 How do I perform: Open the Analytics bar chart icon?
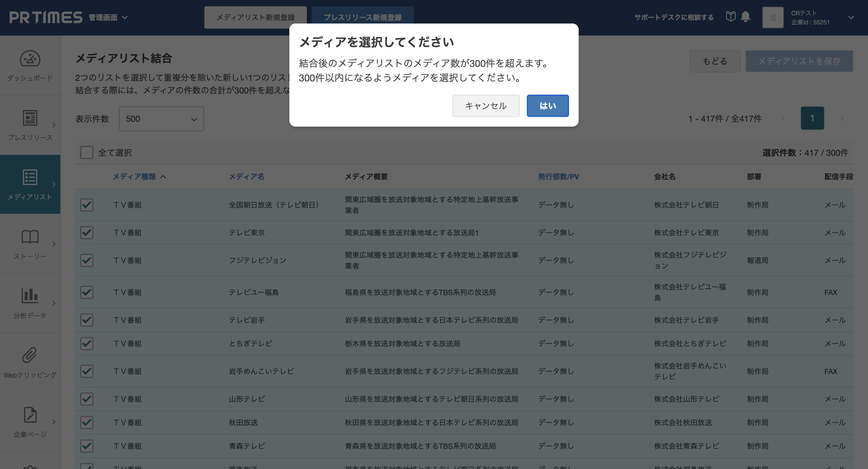click(30, 295)
